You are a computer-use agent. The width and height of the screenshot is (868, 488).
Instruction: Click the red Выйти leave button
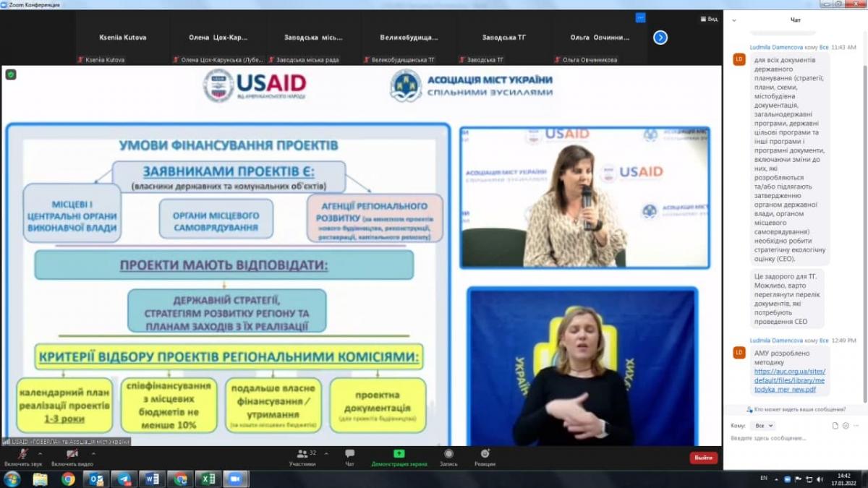[703, 458]
